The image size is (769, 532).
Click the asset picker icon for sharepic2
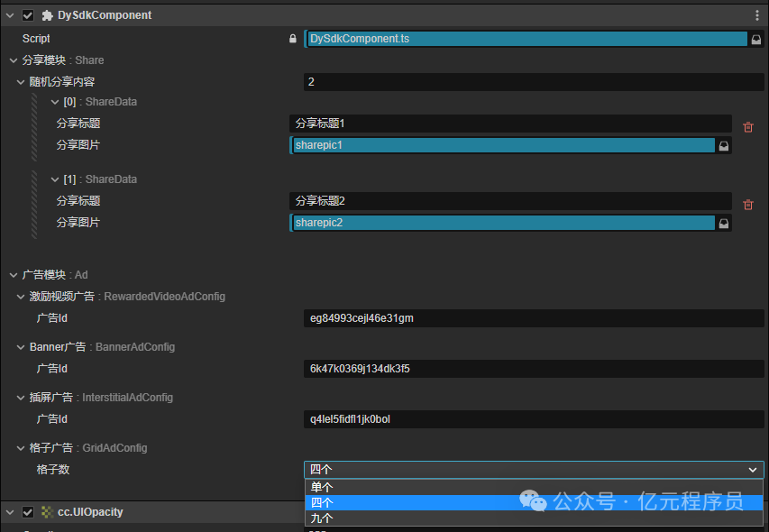tap(723, 223)
